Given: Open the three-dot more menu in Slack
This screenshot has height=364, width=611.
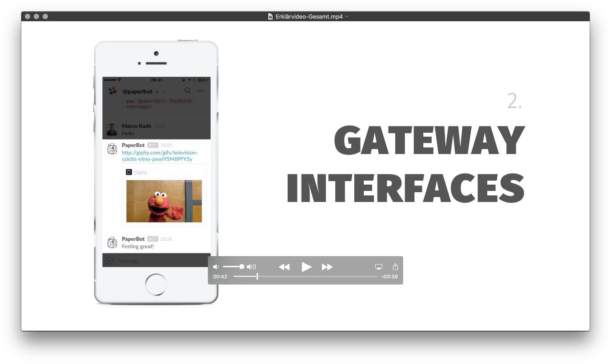Looking at the screenshot, I should tap(201, 91).
